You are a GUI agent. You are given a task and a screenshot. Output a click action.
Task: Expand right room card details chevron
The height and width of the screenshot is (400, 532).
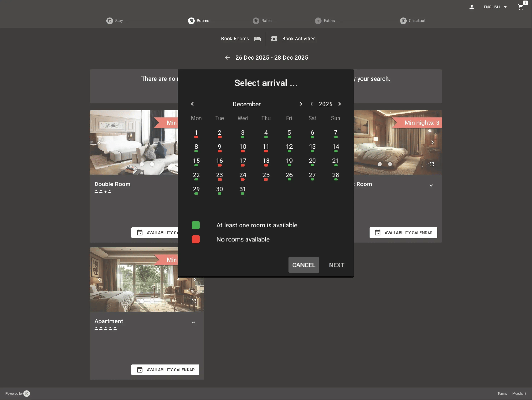[x=431, y=185]
